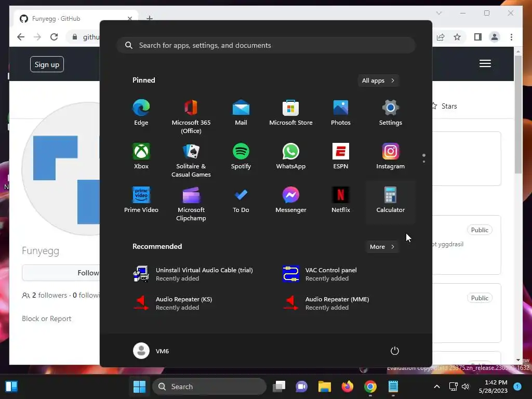
Task: Open Notepad from the taskbar
Action: tap(393, 387)
